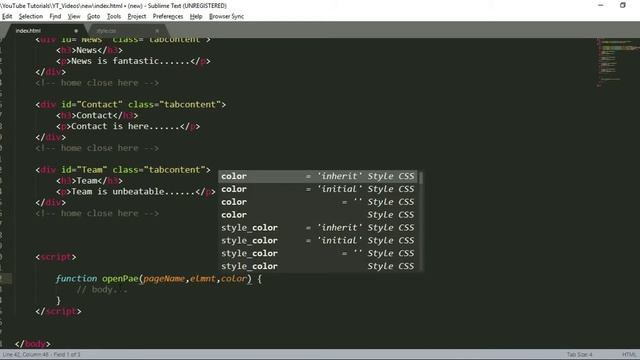Screen dimensions: 640x360
Task: Open the Preferences menu
Action: (168, 16)
